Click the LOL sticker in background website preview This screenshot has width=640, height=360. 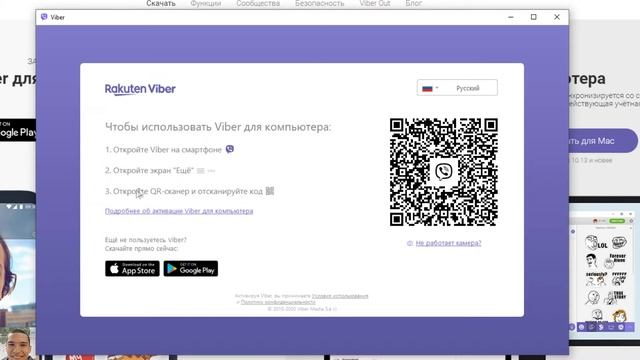[x=596, y=242]
